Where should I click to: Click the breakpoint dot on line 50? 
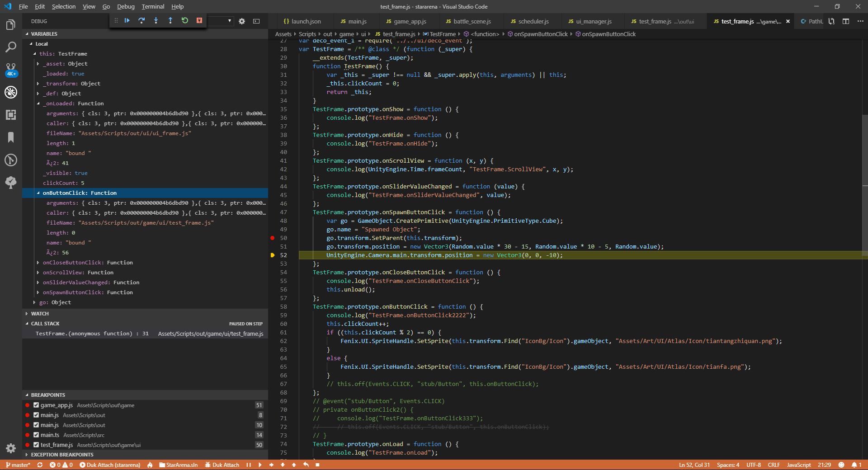pyautogui.click(x=272, y=238)
